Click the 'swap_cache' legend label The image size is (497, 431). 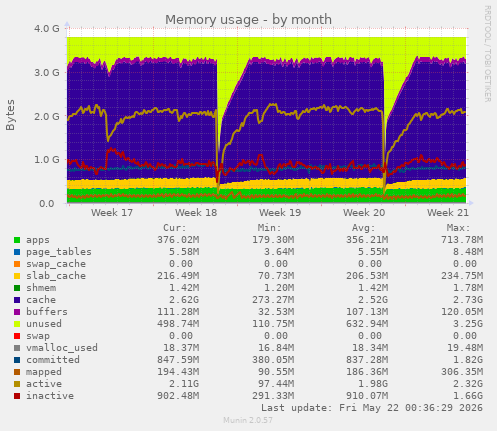56,264
